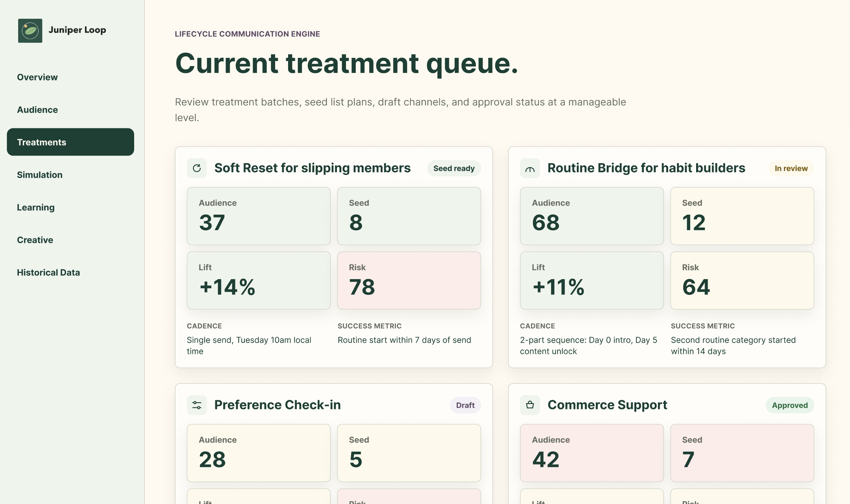Screen dimensions: 850x504
Task: Click the In review status badge
Action: (791, 168)
